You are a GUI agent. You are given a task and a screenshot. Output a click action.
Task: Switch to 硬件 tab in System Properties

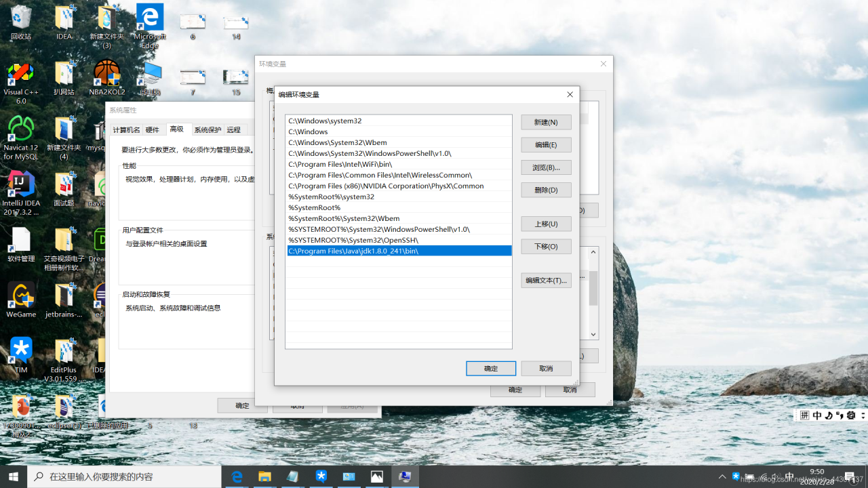(153, 130)
